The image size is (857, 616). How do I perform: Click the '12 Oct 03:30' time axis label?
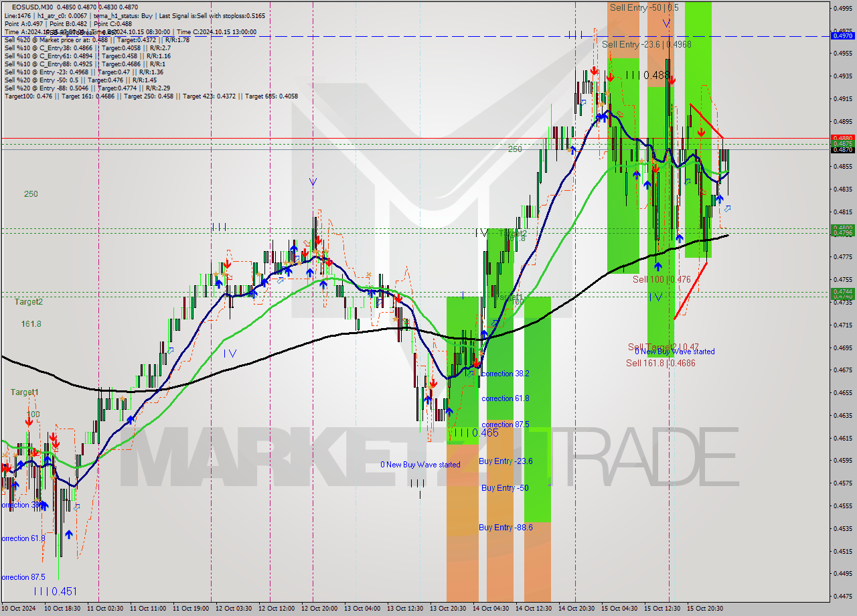pos(234,609)
